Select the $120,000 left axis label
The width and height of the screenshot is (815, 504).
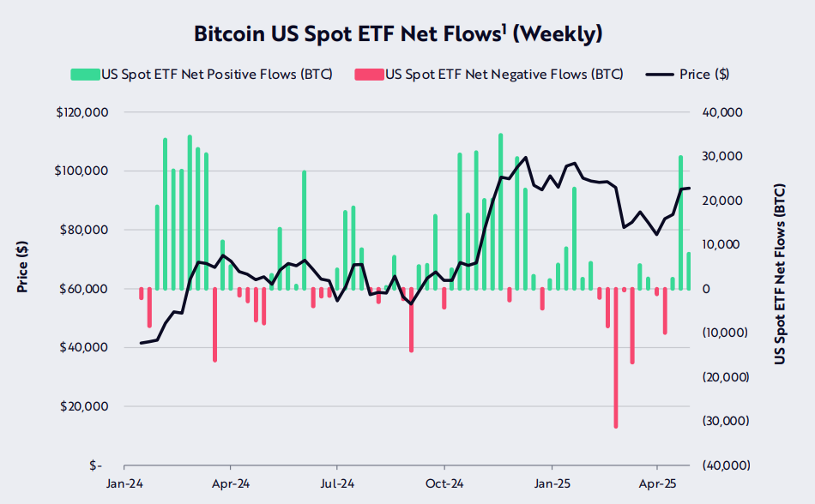pyautogui.click(x=80, y=112)
